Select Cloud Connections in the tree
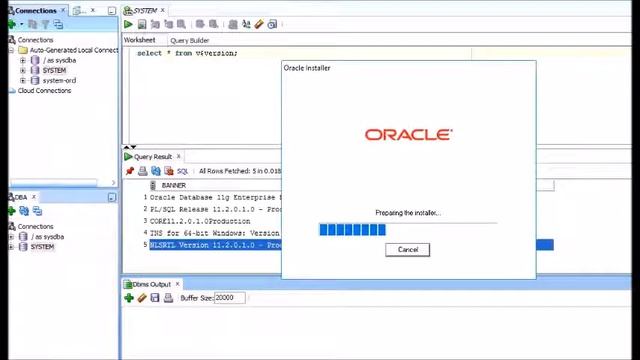Screen dimensions: 640x360 (44, 91)
